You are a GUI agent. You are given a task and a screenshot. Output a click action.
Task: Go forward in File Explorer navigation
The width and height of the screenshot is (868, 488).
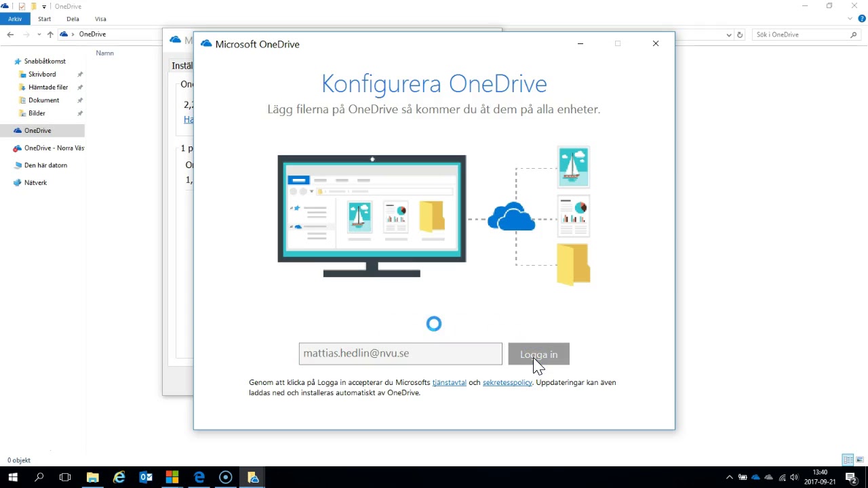click(x=26, y=35)
